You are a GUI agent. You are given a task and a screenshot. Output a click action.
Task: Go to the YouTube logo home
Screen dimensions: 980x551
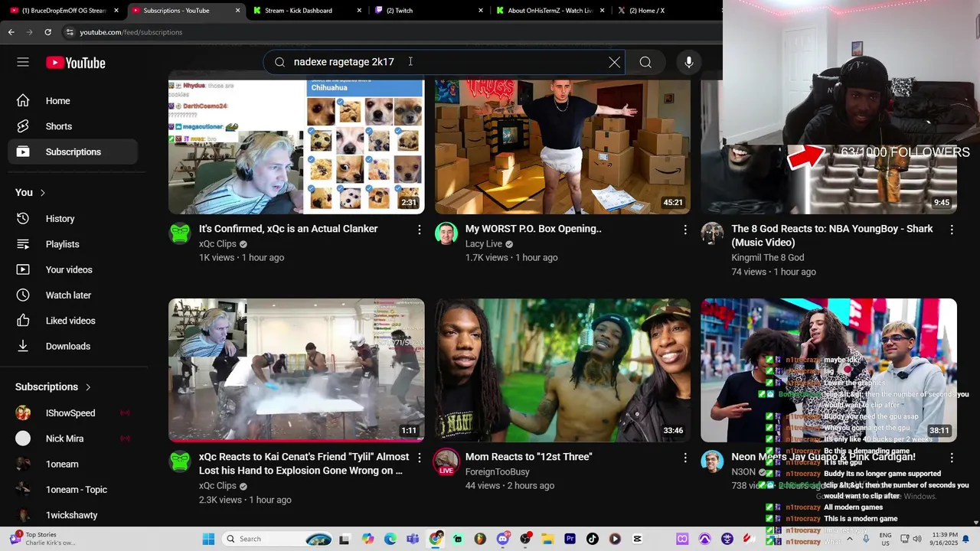75,63
